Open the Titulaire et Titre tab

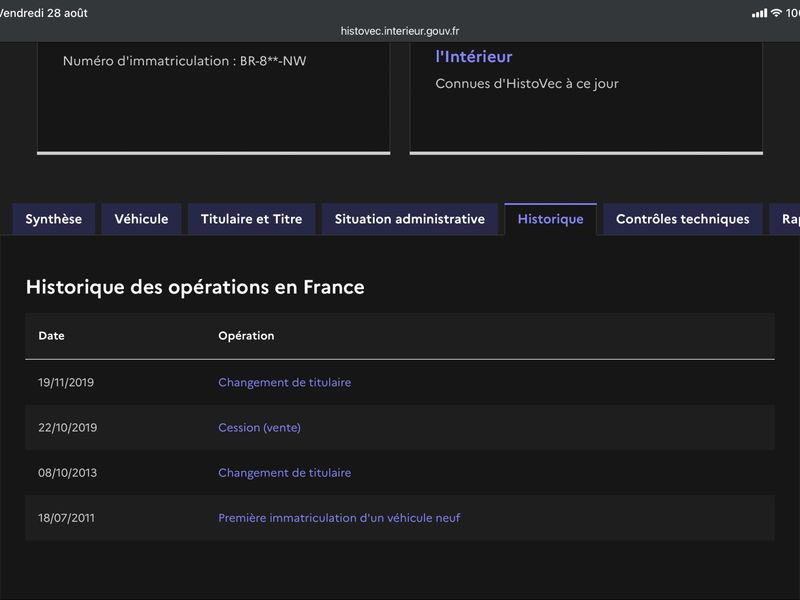[252, 219]
